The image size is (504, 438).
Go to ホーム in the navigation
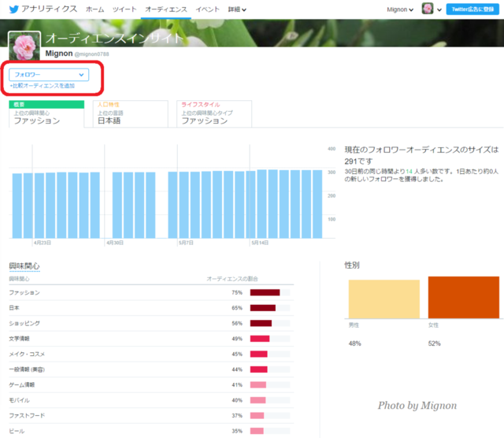pyautogui.click(x=94, y=9)
